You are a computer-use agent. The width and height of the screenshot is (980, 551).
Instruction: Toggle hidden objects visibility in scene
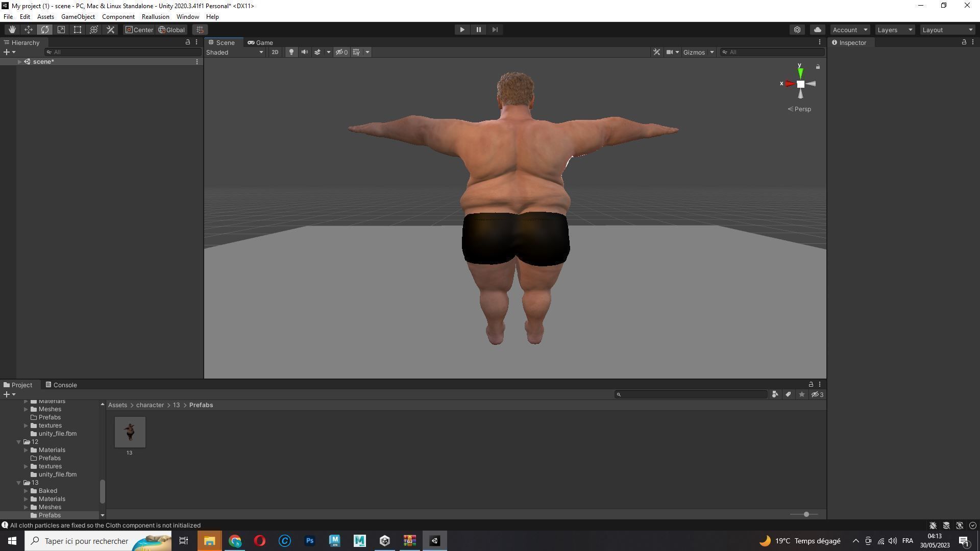(342, 52)
